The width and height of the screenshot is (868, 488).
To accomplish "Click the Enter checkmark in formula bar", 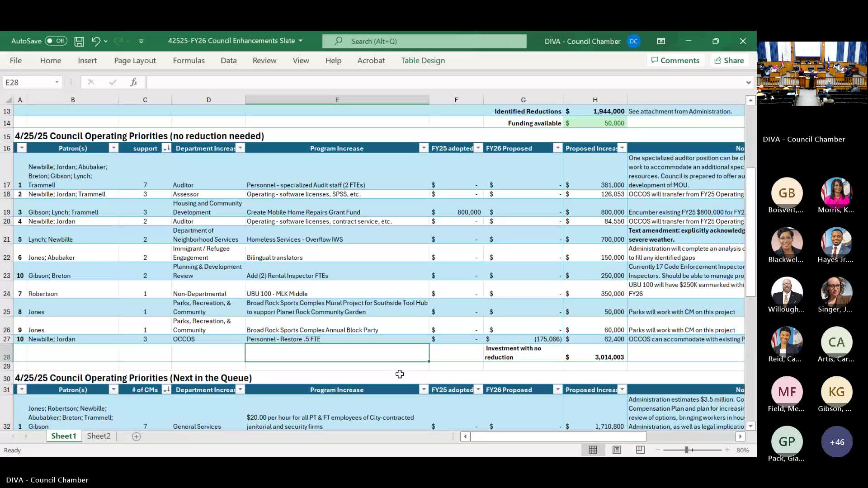I will click(113, 82).
